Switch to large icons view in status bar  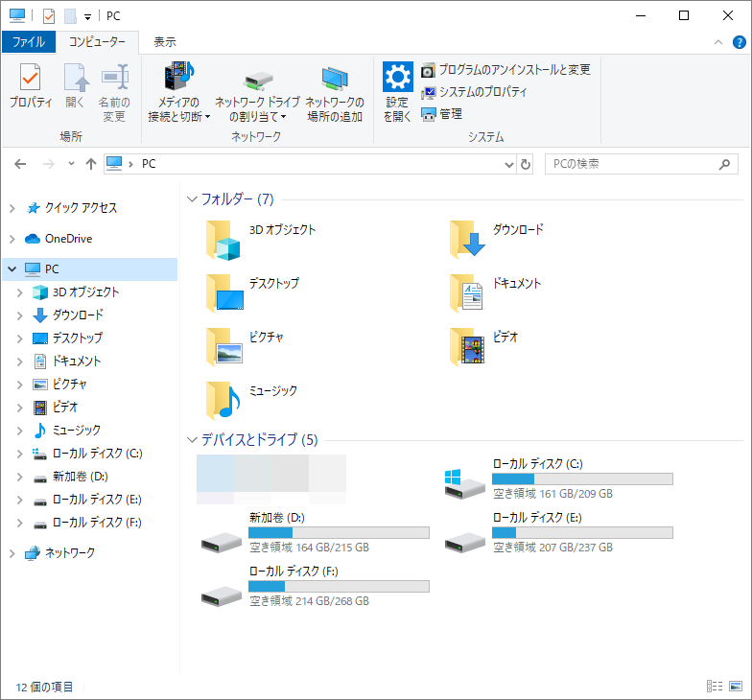tap(736, 687)
